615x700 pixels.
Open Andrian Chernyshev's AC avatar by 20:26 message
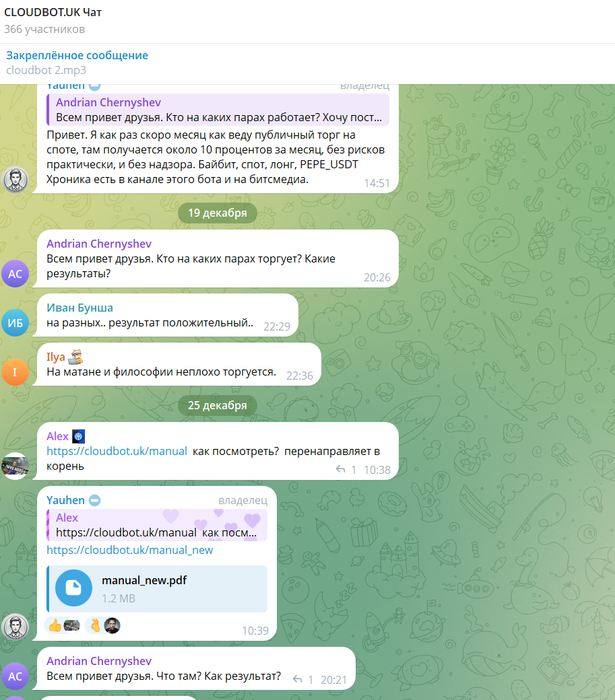tap(15, 274)
